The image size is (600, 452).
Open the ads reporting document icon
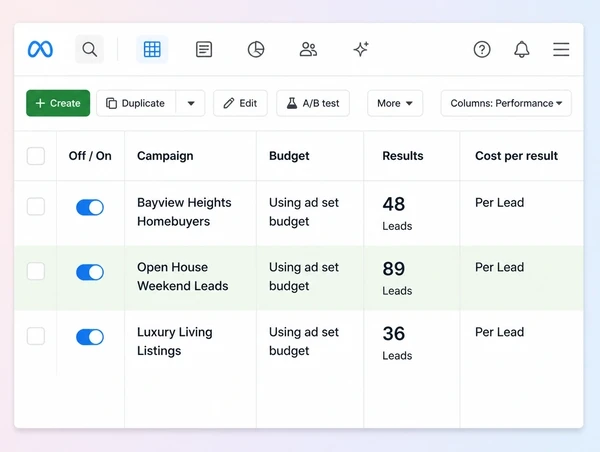point(204,49)
